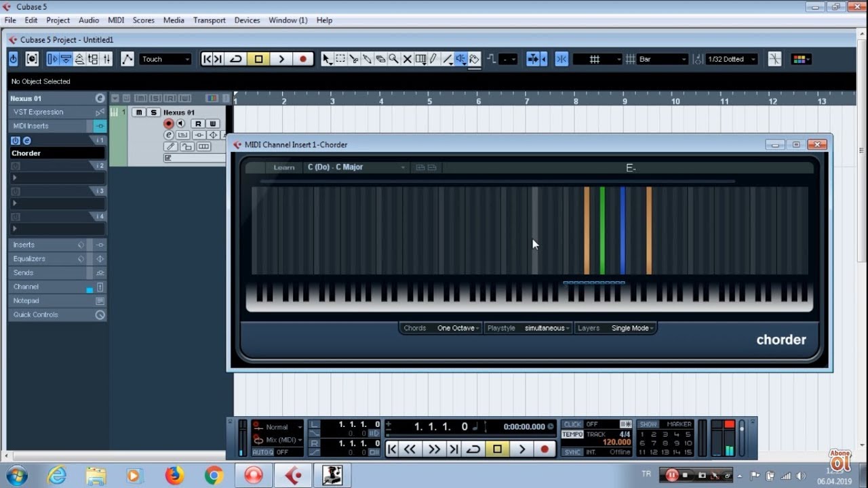This screenshot has height=488, width=868.
Task: Open Playstyle simultaneous dropdown
Action: pyautogui.click(x=547, y=328)
